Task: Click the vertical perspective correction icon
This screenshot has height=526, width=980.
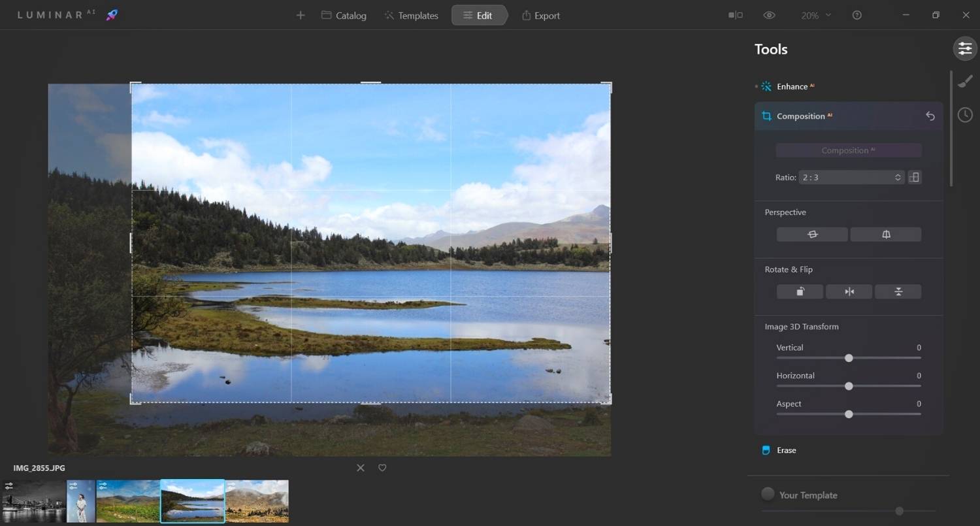Action: (x=885, y=234)
